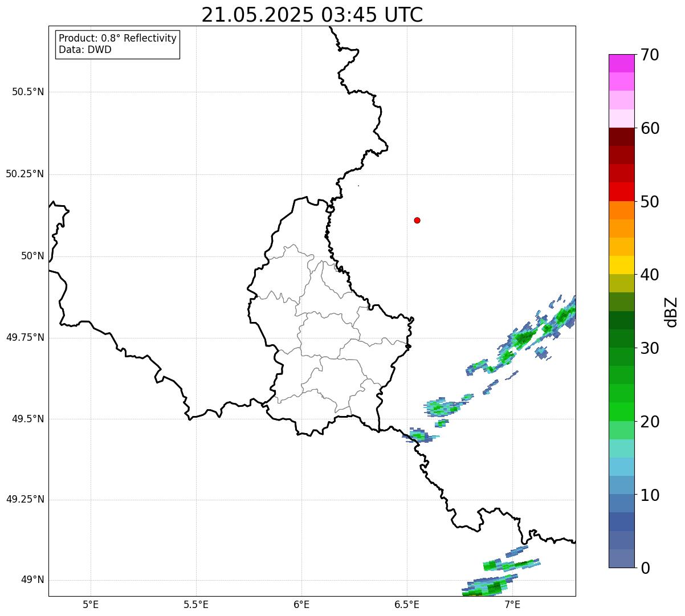Click the title "21.05.2025 03:45 UTC"
The image size is (685, 616).
coord(312,14)
